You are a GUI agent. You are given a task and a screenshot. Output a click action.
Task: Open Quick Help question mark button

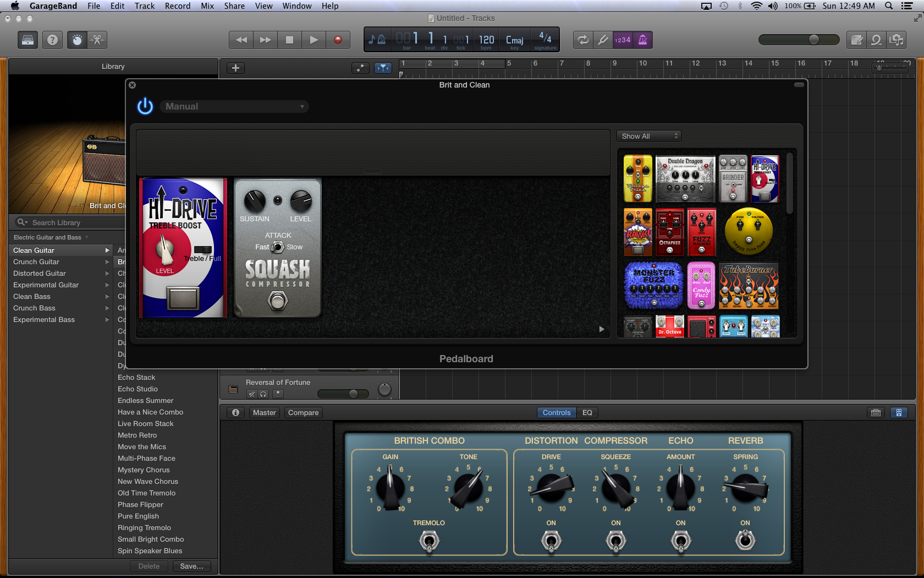click(52, 40)
